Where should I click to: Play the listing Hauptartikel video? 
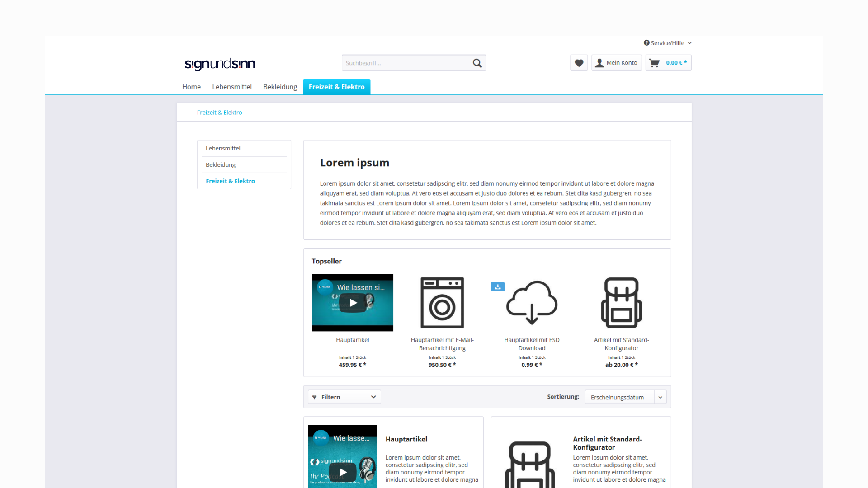click(x=343, y=472)
